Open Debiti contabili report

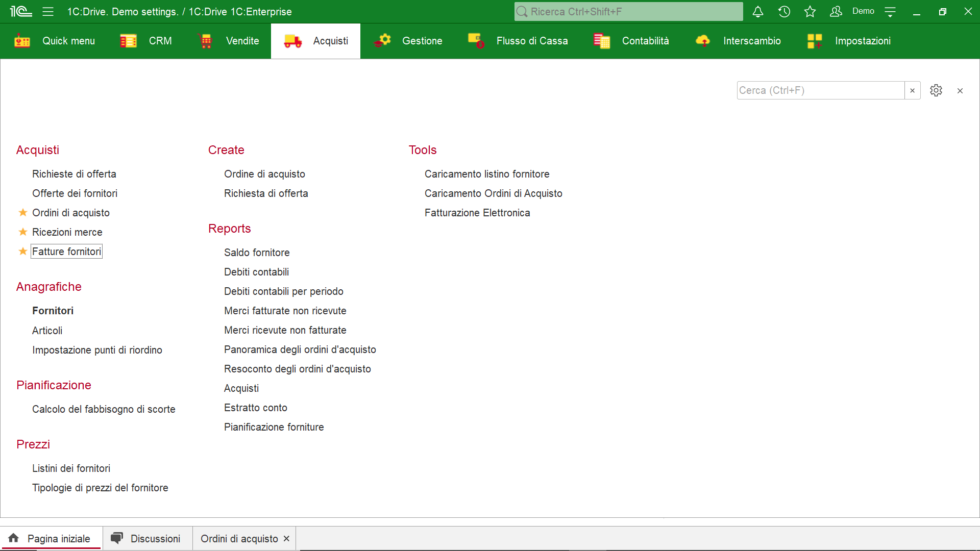256,272
